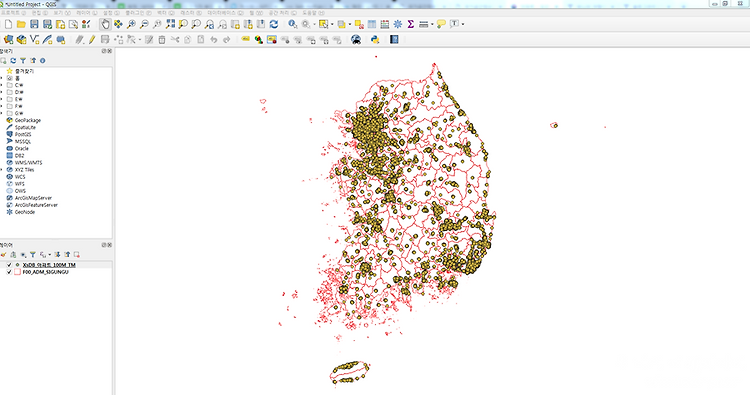Select the PostGIS entry in browser

click(22, 134)
